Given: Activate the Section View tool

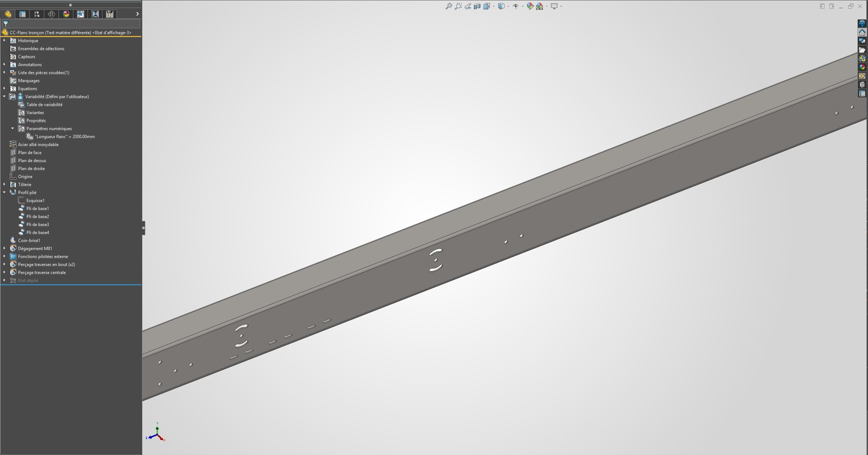Looking at the screenshot, I should coord(477,7).
